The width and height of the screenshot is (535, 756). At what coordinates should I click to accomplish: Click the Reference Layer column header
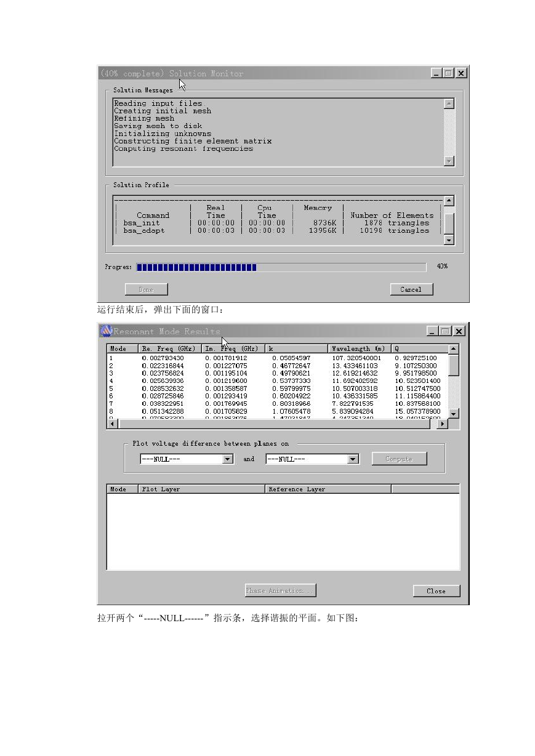[328, 489]
